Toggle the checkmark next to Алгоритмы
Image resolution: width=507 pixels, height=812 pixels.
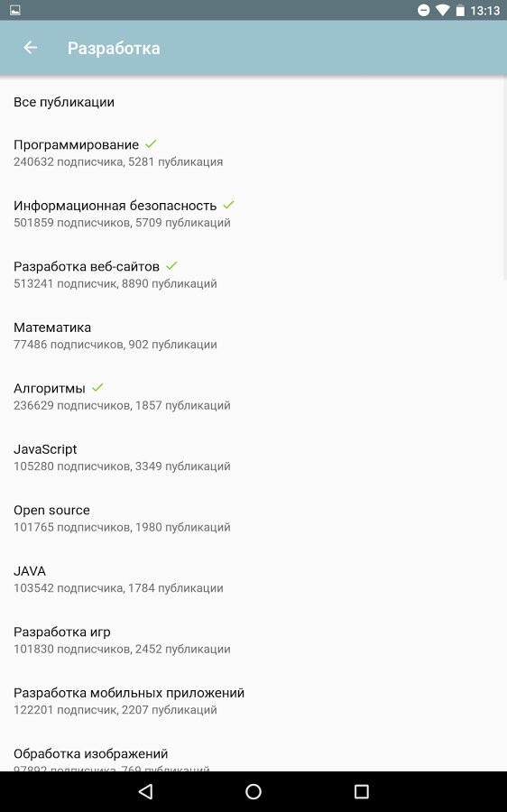point(97,387)
